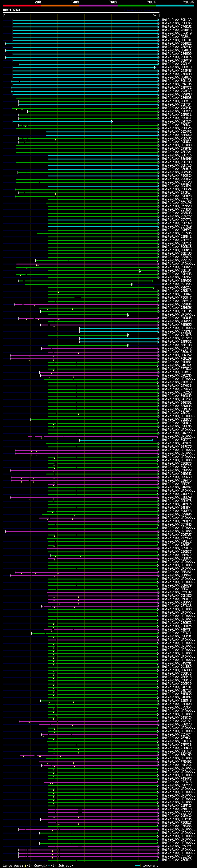Viewport: 197px width, 868px height.
Task: Open hit UniRef100_Q9SLV4
Action: coord(176,64)
